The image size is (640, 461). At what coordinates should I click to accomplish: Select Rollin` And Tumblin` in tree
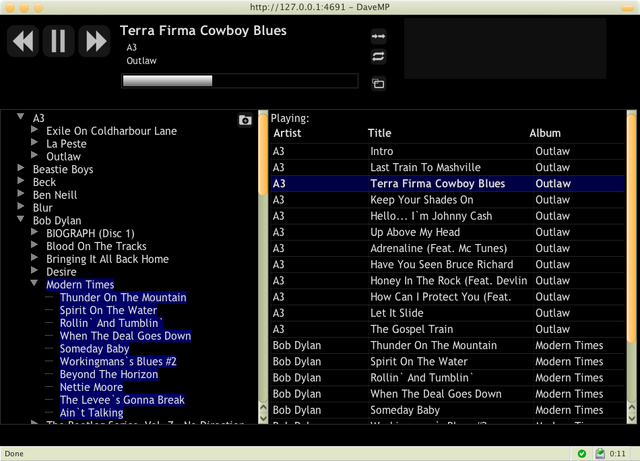pos(111,323)
